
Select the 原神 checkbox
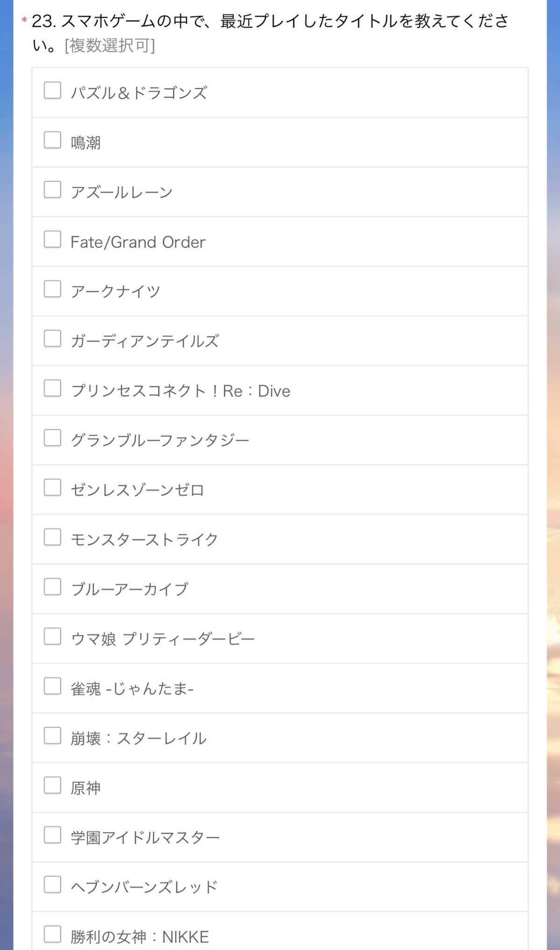pyautogui.click(x=52, y=786)
